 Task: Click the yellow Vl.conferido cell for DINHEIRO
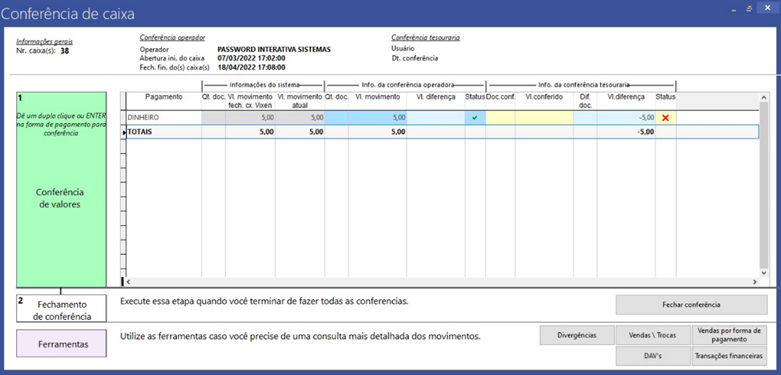coord(544,118)
